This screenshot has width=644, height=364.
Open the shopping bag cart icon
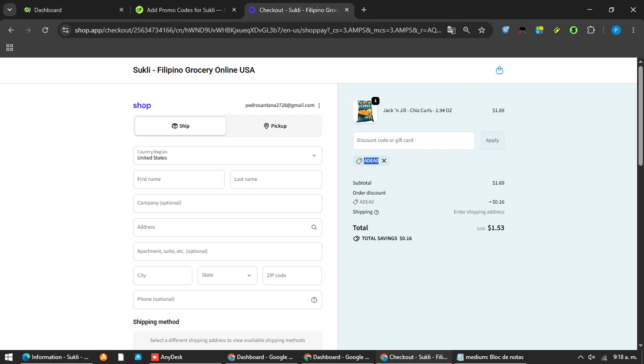pyautogui.click(x=499, y=70)
